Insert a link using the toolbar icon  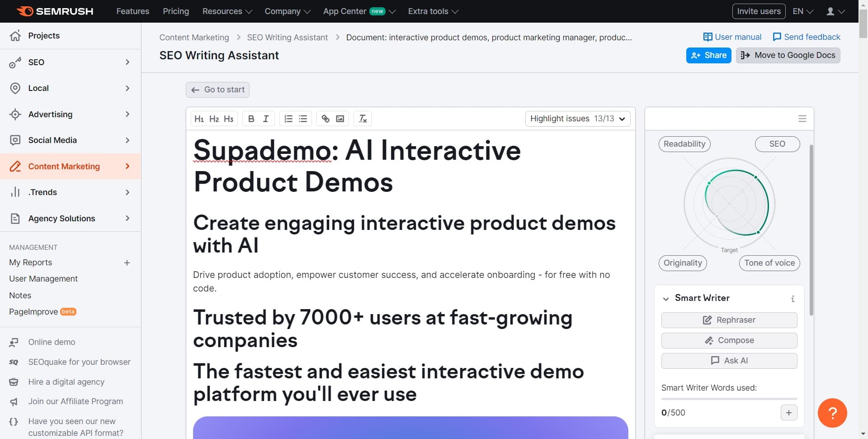(x=325, y=119)
